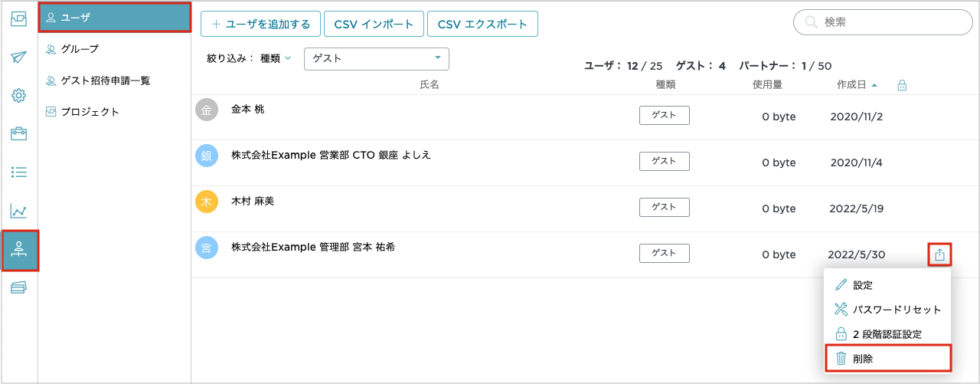Select パスワードリセット in the context menu
The height and width of the screenshot is (384, 980).
click(x=887, y=310)
